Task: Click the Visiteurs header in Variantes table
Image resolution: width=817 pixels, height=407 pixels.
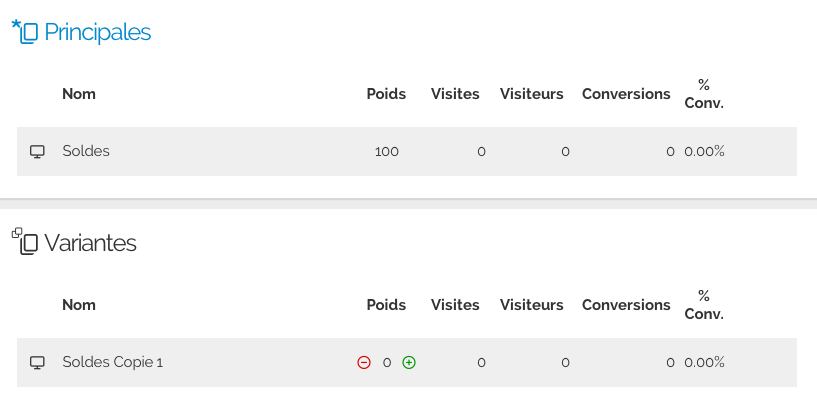Action: (532, 305)
